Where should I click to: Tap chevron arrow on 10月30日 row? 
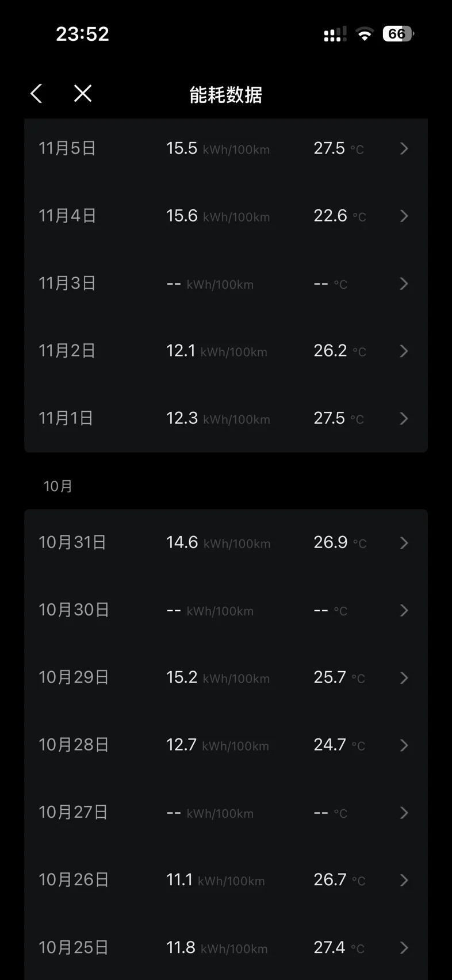coord(404,610)
